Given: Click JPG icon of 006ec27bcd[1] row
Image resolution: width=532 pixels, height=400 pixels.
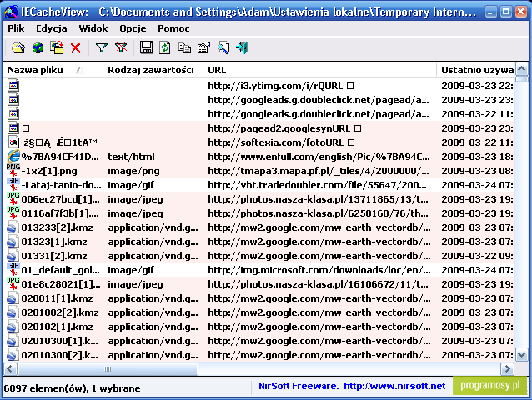Looking at the screenshot, I should 13,199.
